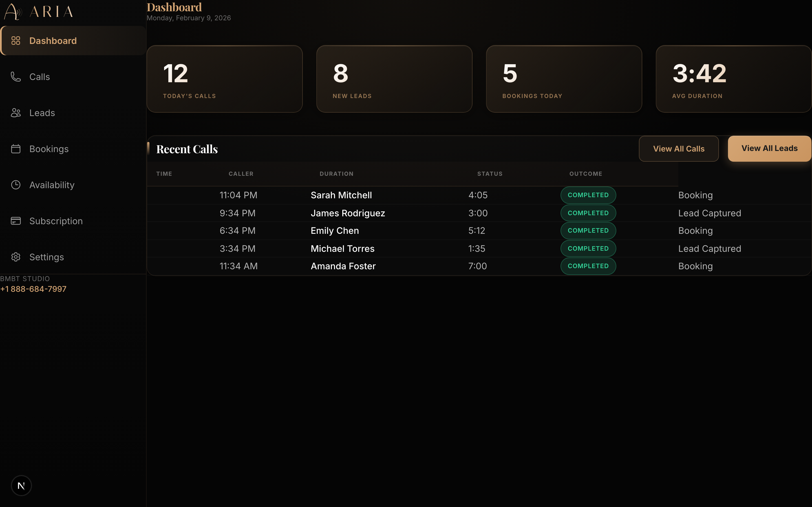The image size is (812, 507).
Task: Open Emily Chen's call record
Action: pyautogui.click(x=334, y=230)
